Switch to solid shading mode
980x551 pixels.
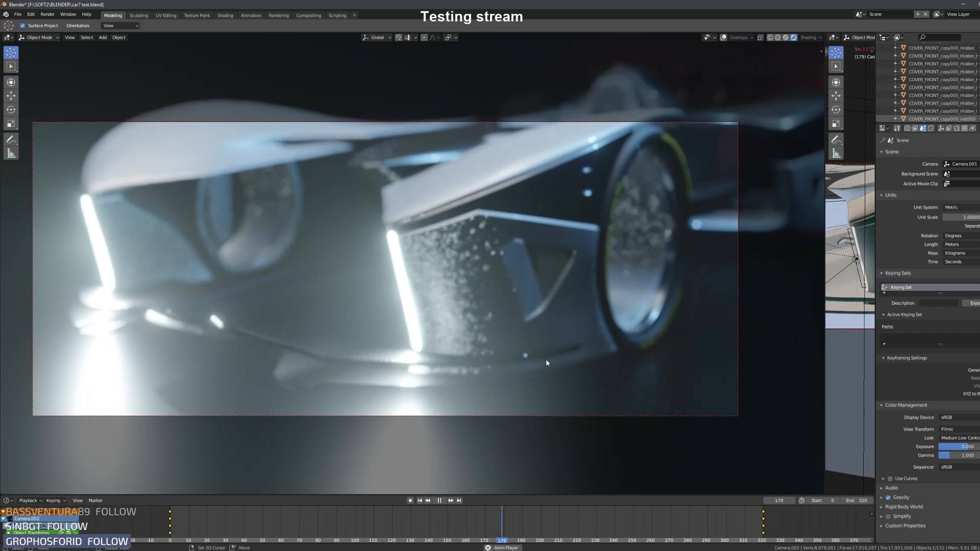tap(778, 38)
